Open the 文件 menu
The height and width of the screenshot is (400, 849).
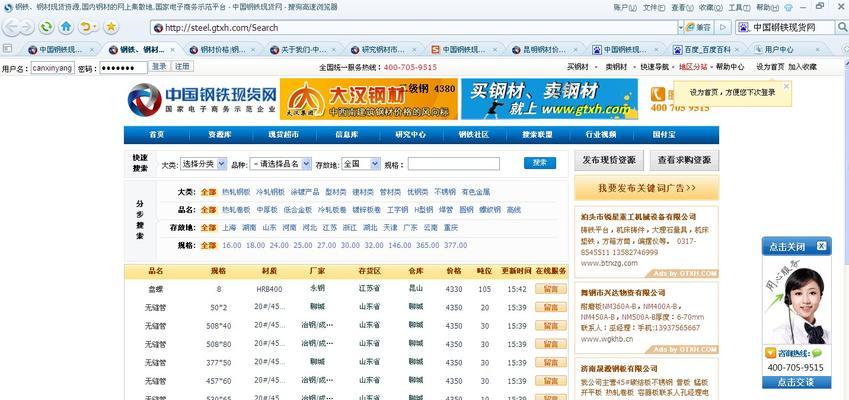point(654,8)
